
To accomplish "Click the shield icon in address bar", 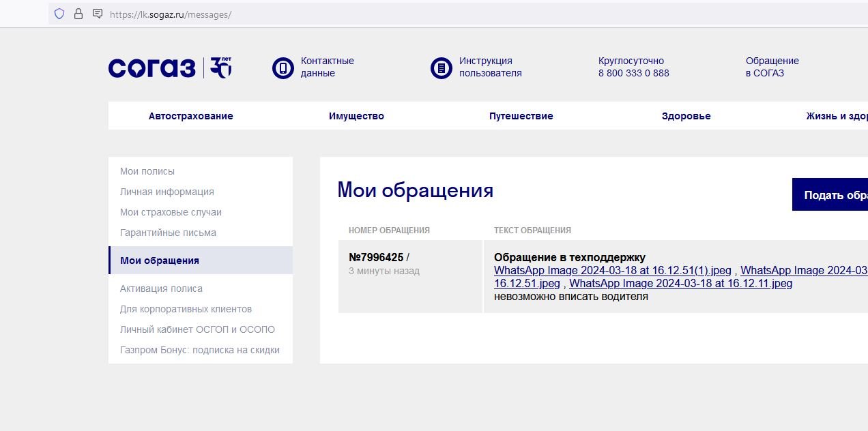I will click(59, 14).
